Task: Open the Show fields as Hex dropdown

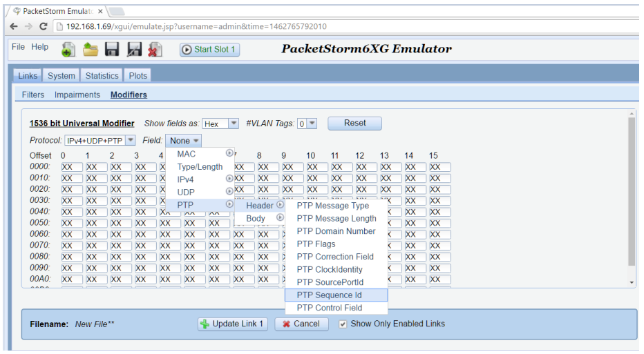Action: click(234, 123)
